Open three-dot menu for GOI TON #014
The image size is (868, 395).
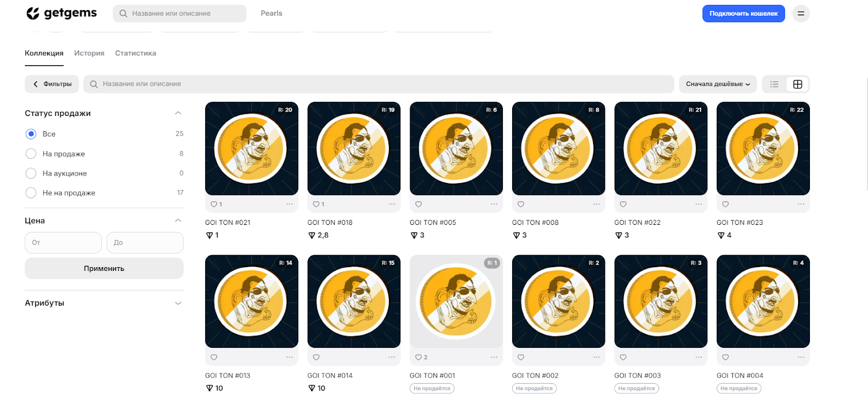tap(392, 357)
